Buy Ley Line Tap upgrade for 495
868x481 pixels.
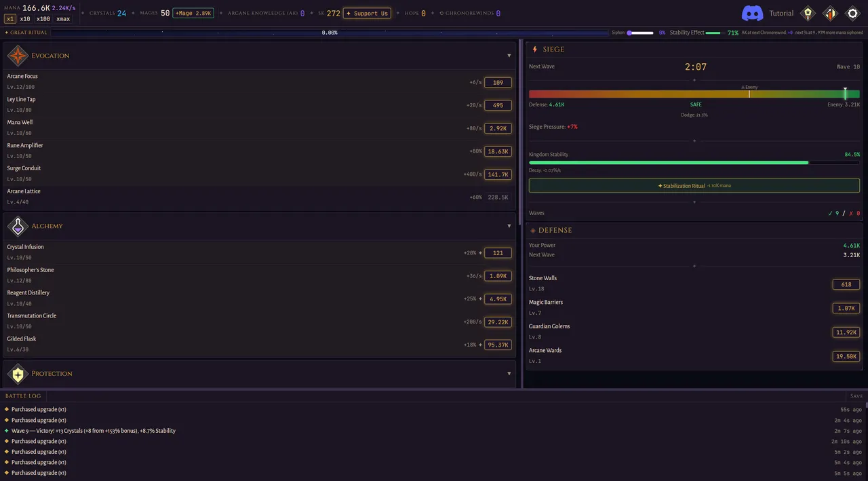[x=498, y=105]
